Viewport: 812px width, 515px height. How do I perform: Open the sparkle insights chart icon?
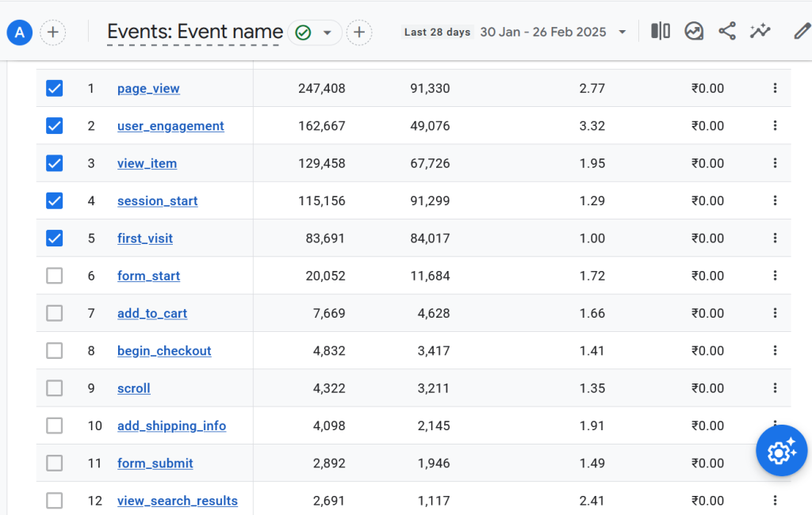pos(760,32)
